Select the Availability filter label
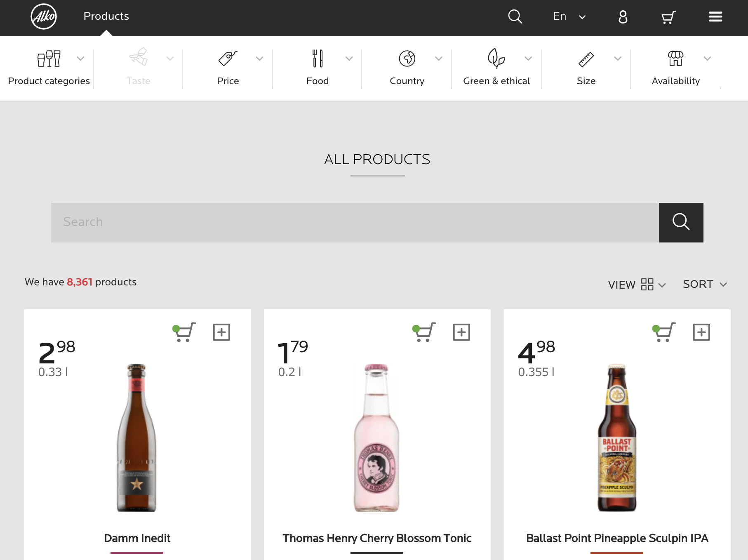This screenshot has width=748, height=560. (675, 81)
